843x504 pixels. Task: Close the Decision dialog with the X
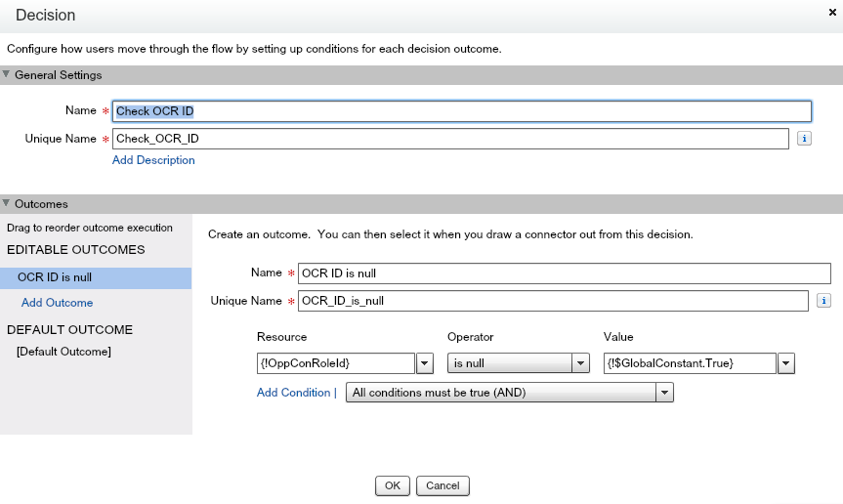point(832,12)
